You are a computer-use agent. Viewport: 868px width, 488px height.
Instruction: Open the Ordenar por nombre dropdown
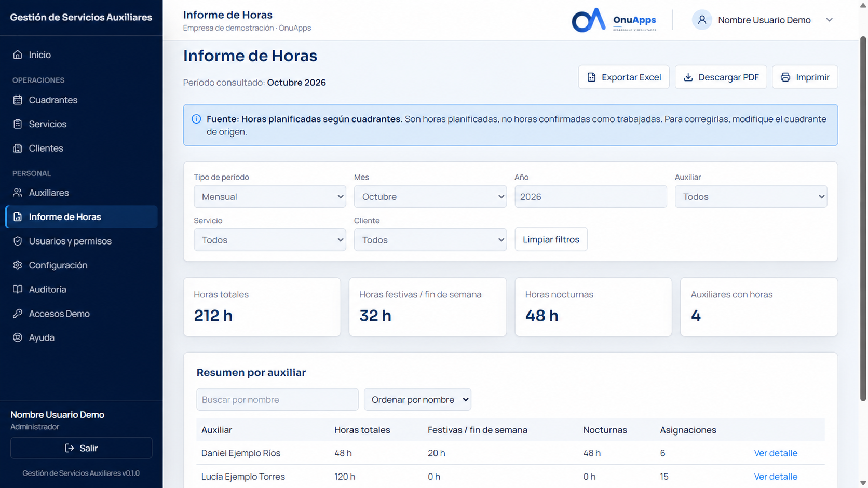pos(417,400)
